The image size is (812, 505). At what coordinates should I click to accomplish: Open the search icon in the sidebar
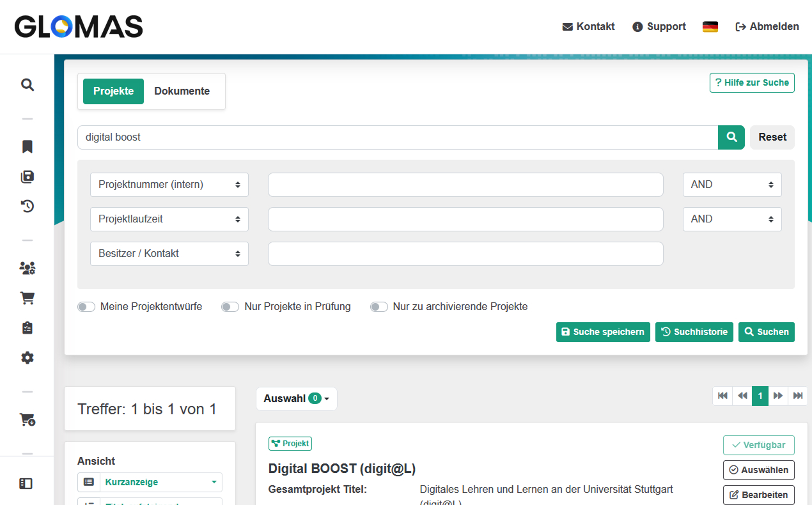pyautogui.click(x=27, y=84)
